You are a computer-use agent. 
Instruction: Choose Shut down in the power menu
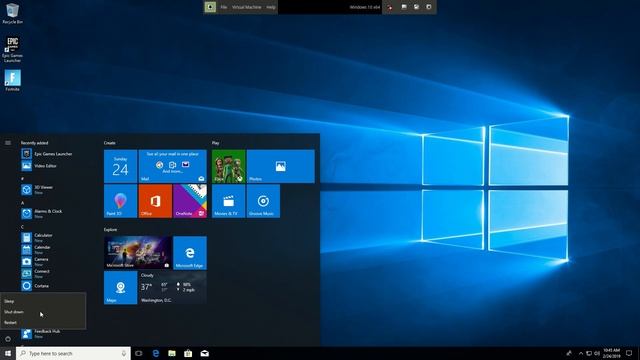pyautogui.click(x=43, y=312)
